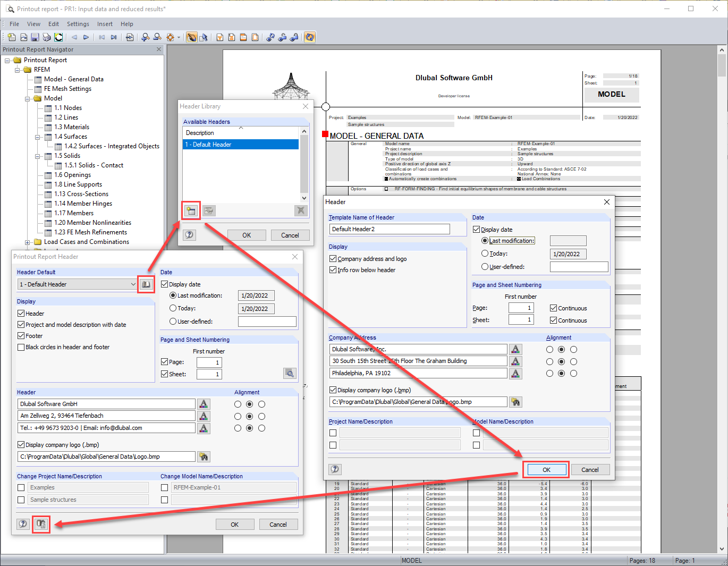Image resolution: width=728 pixels, height=566 pixels.
Task: Select User-defined date in Printout Report Header
Action: tap(173, 322)
